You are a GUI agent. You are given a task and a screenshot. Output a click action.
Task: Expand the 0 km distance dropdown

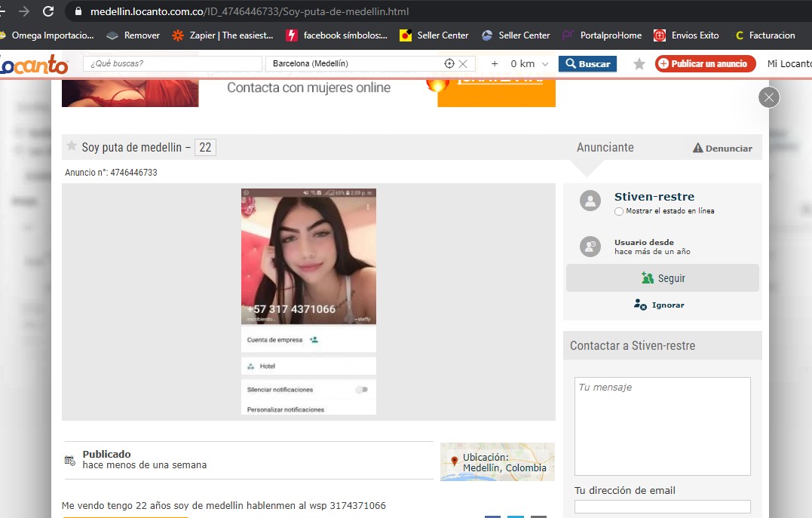(x=545, y=64)
